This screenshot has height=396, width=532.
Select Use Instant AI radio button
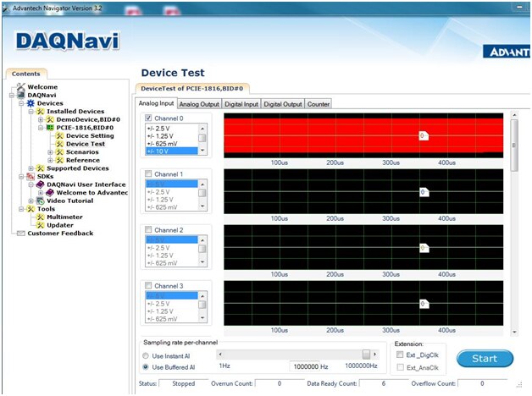(x=146, y=356)
